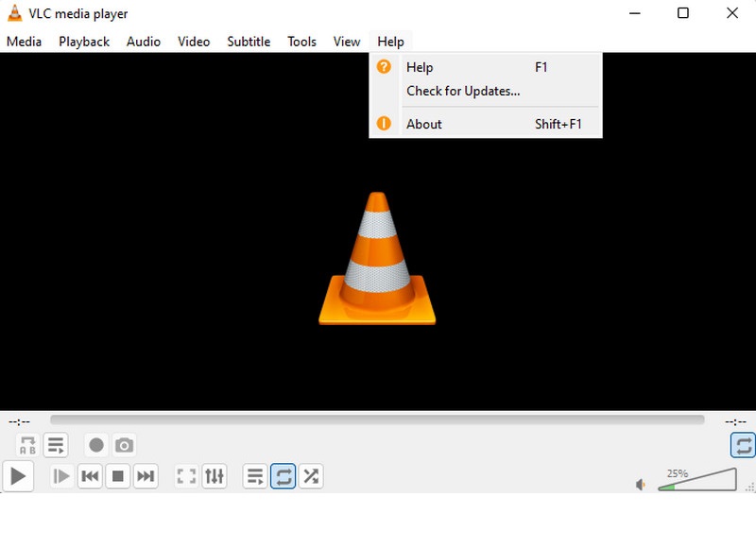Viewport: 756px width, 548px height.
Task: Close the VLC media player window
Action: pos(732,13)
